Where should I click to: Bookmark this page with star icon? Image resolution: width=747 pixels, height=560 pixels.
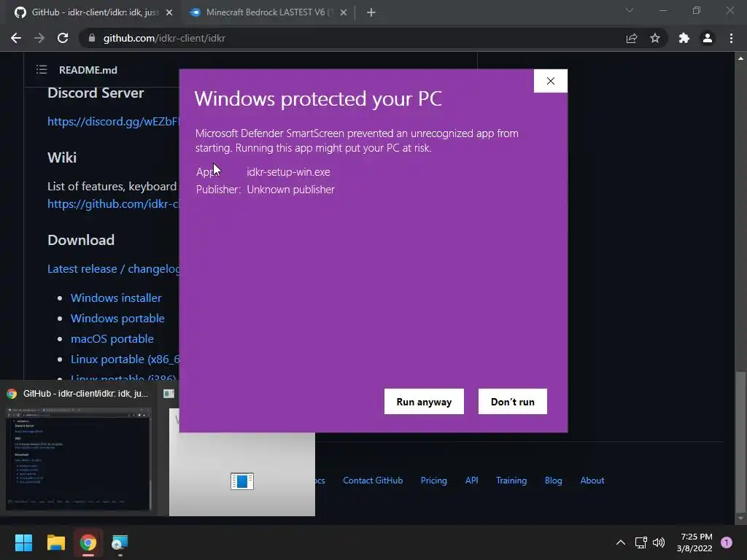tap(655, 38)
